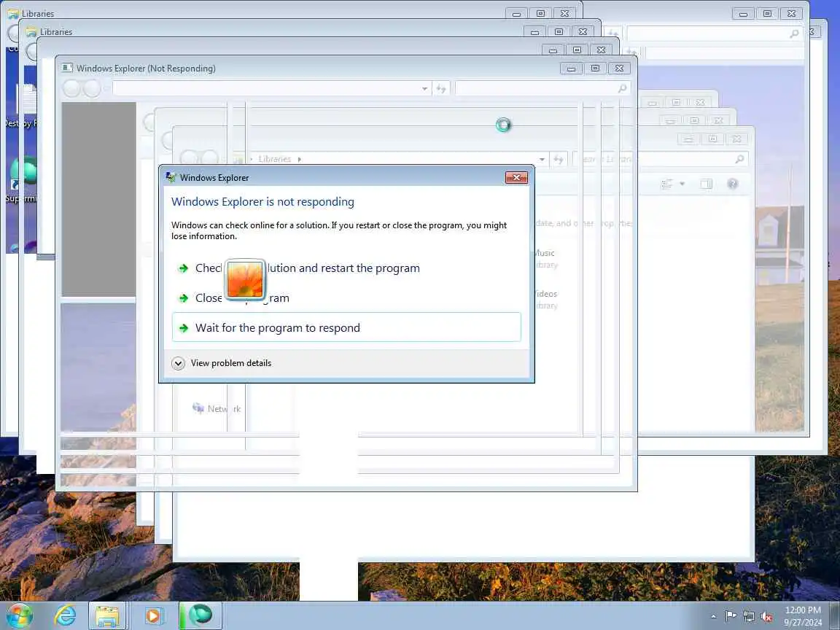Click the orange flower thumbnail

click(245, 280)
